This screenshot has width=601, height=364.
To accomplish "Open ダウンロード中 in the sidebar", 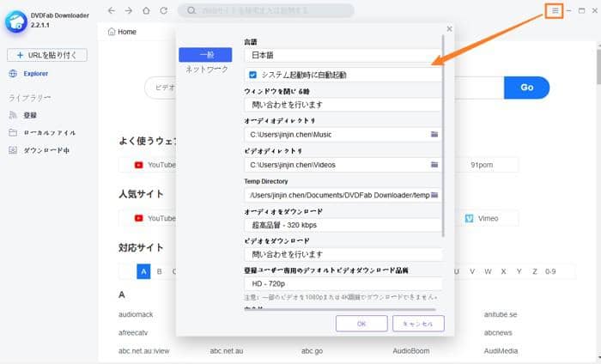I will click(x=46, y=150).
